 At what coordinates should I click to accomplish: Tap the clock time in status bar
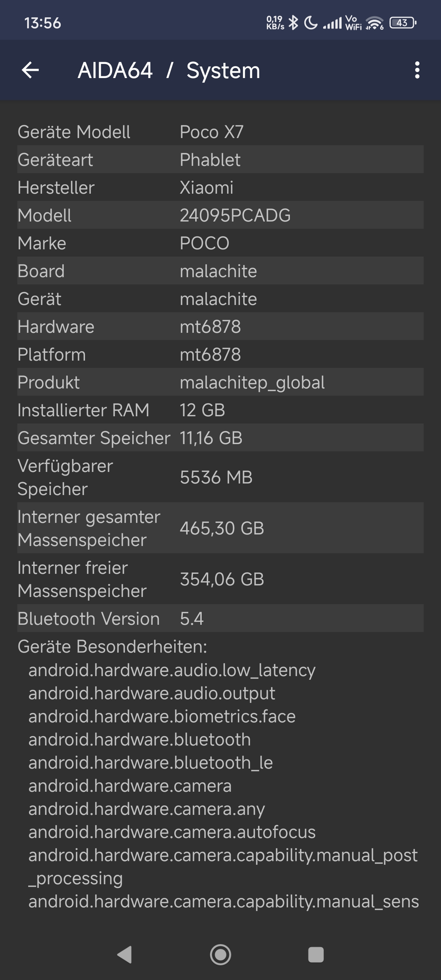[x=43, y=23]
